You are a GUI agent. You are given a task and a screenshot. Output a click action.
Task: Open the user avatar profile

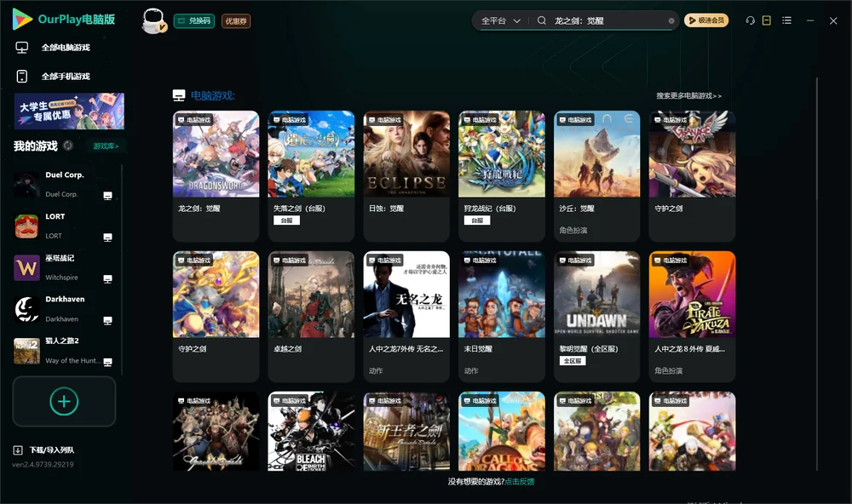coord(153,21)
